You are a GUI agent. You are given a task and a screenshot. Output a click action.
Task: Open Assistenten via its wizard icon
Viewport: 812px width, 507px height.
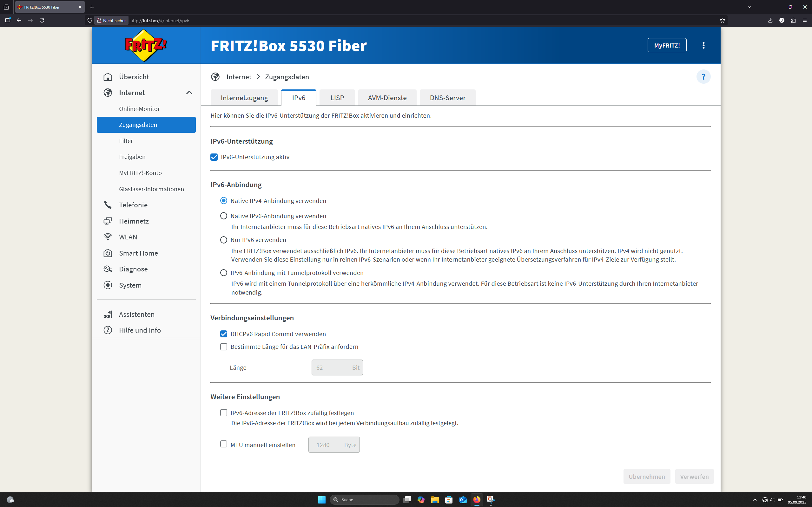[x=108, y=314]
